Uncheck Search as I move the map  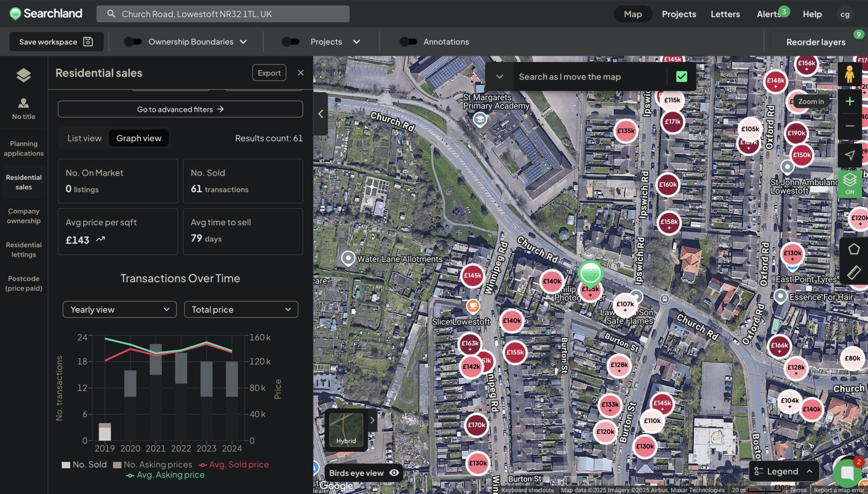[681, 77]
